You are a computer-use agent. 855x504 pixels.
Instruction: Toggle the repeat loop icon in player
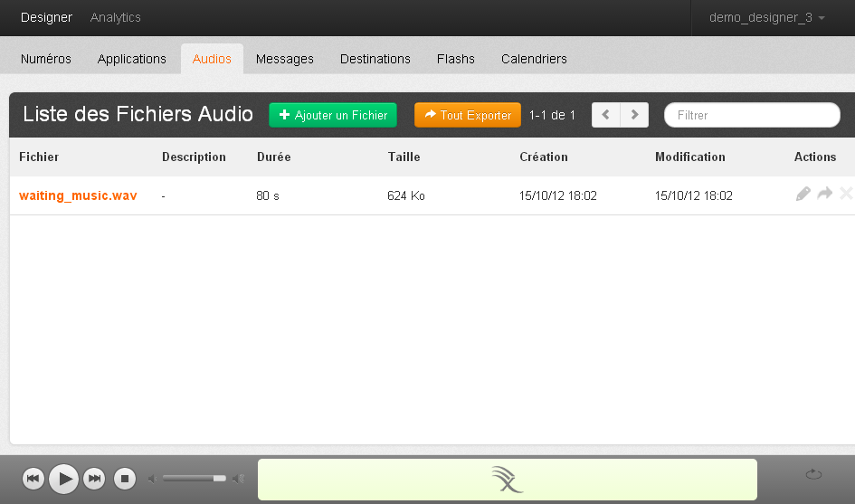[813, 474]
